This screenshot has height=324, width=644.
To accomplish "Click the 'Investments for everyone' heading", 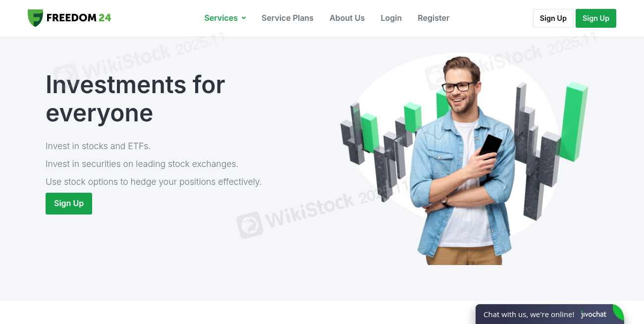I will (x=135, y=99).
